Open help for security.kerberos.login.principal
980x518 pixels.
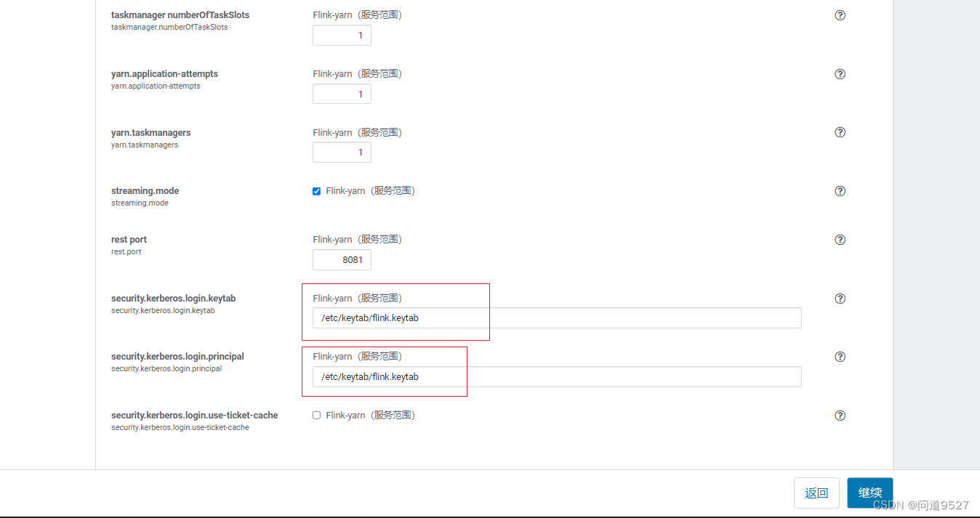coord(840,357)
